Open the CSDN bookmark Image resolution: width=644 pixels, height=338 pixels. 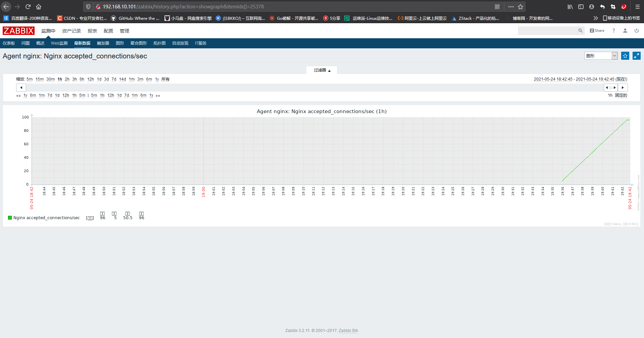(x=82, y=18)
